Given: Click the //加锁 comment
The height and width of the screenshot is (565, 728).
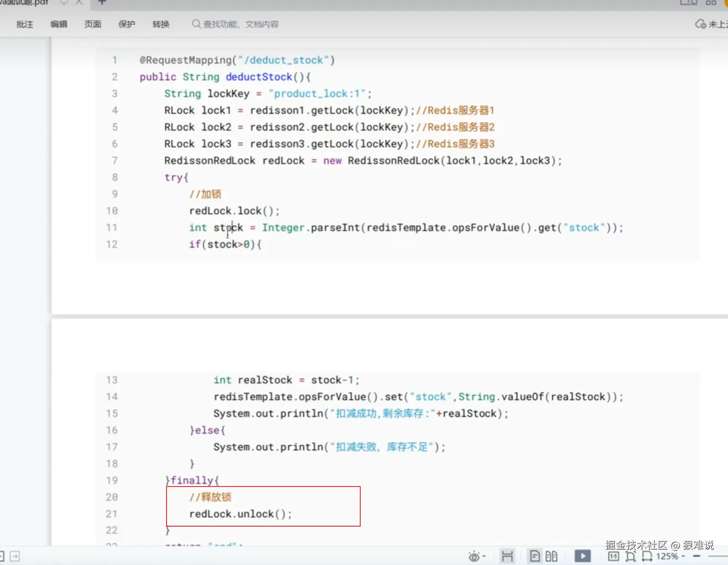Looking at the screenshot, I should click(205, 194).
